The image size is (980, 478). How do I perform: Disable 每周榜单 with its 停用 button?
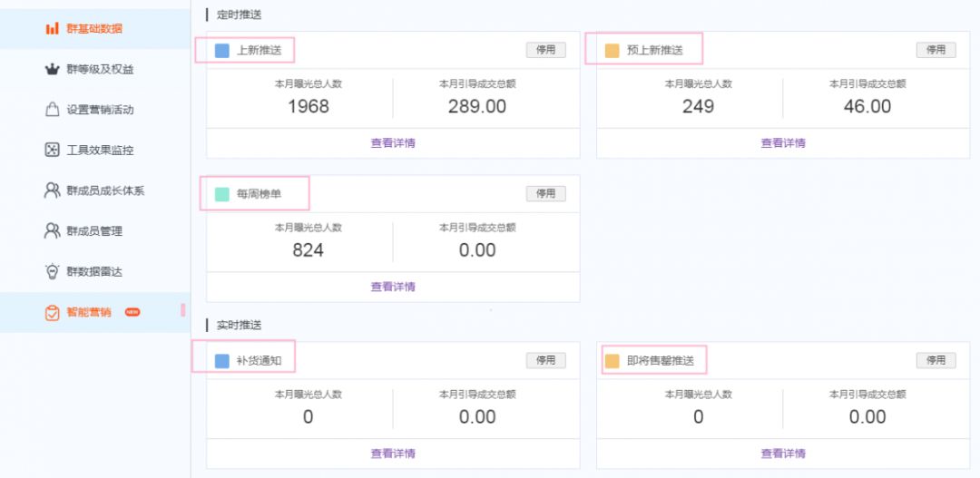point(545,193)
